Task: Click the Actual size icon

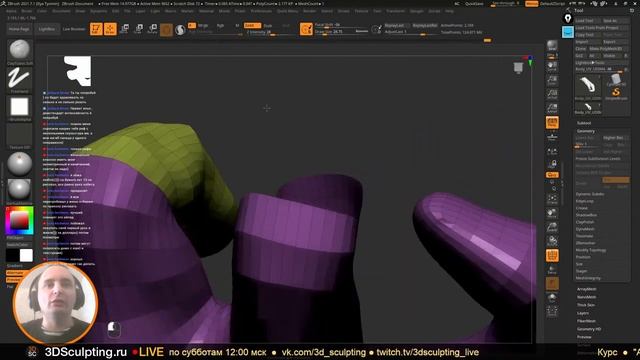Action: coord(552,94)
